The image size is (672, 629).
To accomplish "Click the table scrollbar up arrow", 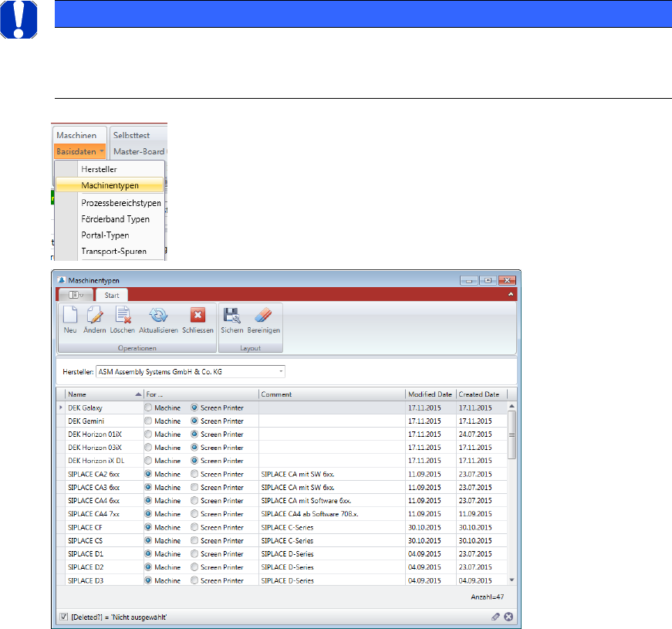I will (x=512, y=406).
